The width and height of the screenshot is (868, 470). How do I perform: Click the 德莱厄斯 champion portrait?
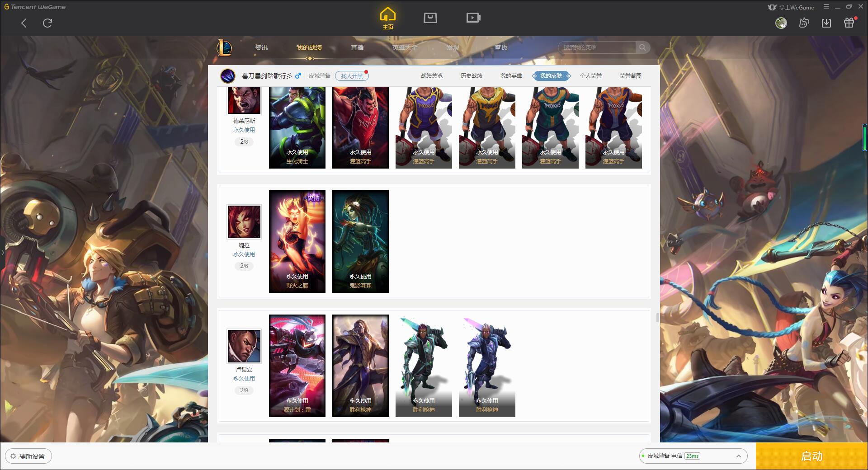(244, 101)
